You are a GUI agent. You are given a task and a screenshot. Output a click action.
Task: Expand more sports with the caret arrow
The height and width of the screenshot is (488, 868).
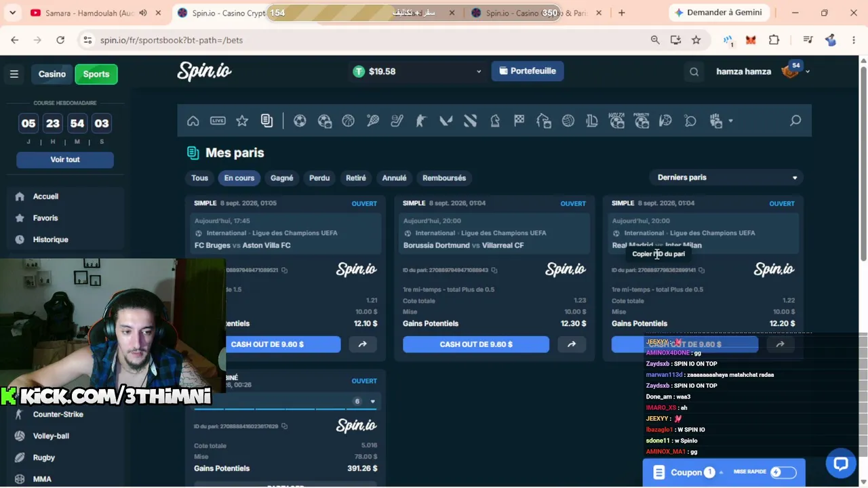pyautogui.click(x=730, y=121)
